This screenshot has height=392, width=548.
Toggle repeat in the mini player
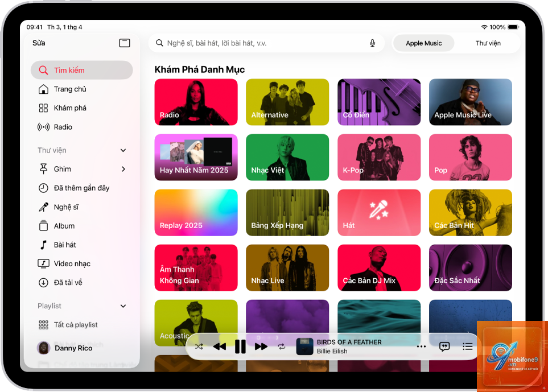click(281, 346)
